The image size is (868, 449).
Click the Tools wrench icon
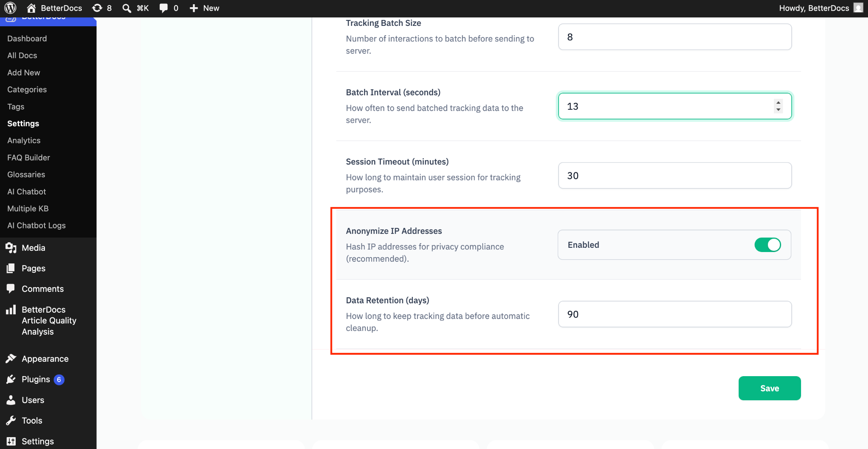11,421
